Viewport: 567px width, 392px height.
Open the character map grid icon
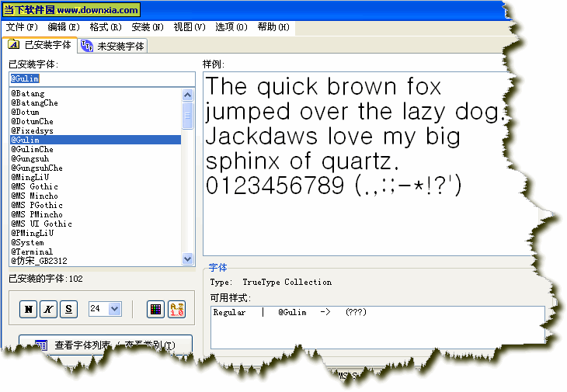click(x=156, y=309)
